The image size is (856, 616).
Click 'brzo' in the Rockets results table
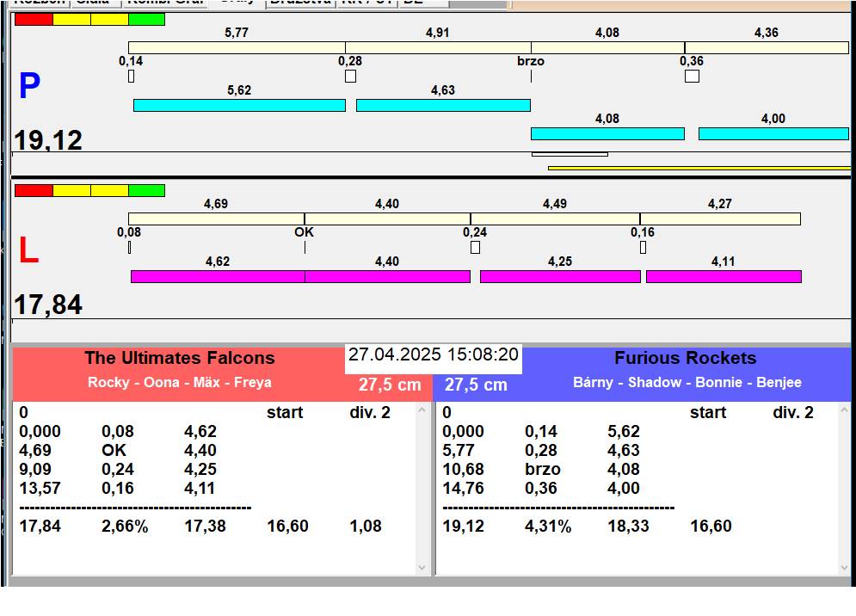pos(543,470)
